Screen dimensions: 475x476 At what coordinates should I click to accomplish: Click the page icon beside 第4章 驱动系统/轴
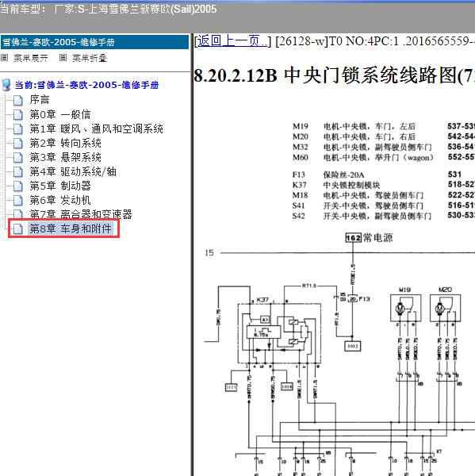[x=18, y=171]
